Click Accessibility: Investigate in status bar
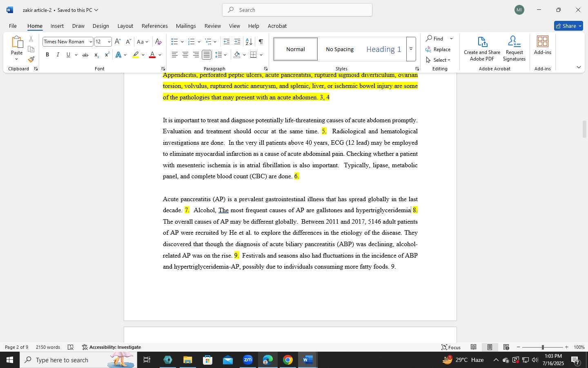The height and width of the screenshot is (368, 588). (111, 347)
